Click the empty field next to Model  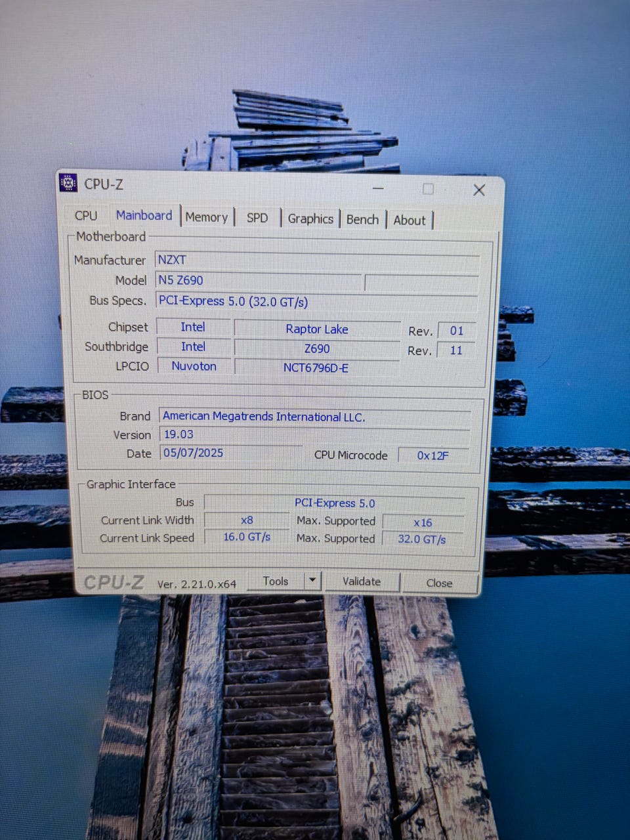click(421, 283)
